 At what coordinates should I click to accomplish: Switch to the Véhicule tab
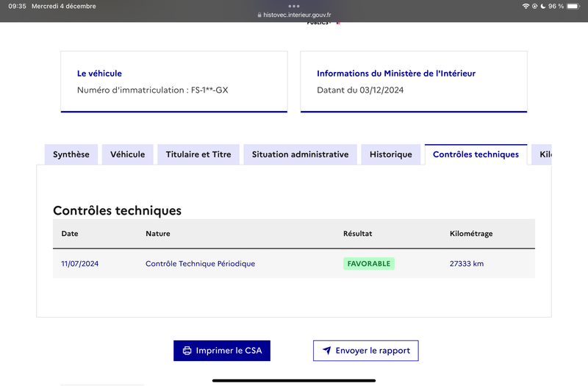coord(127,154)
